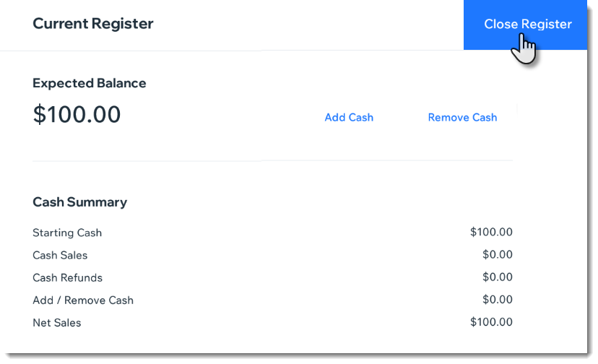The height and width of the screenshot is (364, 598).
Task: Select the Remove Cash link
Action: [462, 118]
